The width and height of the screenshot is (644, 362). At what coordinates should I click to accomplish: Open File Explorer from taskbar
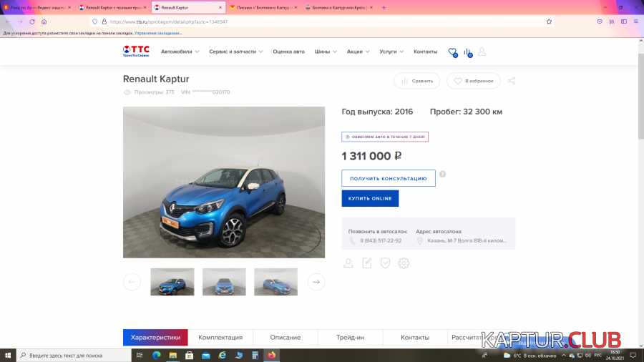173,356
